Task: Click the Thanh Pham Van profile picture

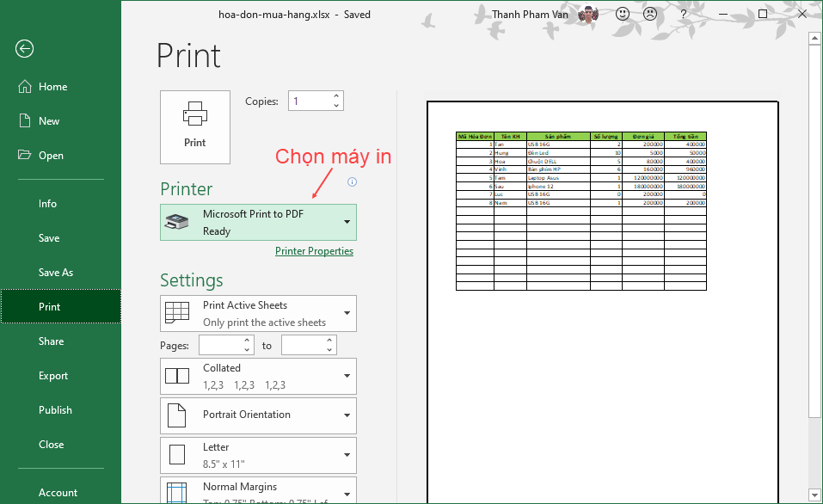Action: coord(588,14)
